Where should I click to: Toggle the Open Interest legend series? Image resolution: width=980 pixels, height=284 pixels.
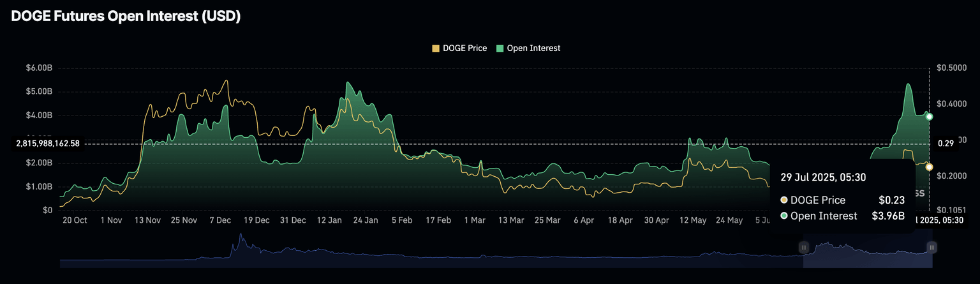[x=528, y=48]
